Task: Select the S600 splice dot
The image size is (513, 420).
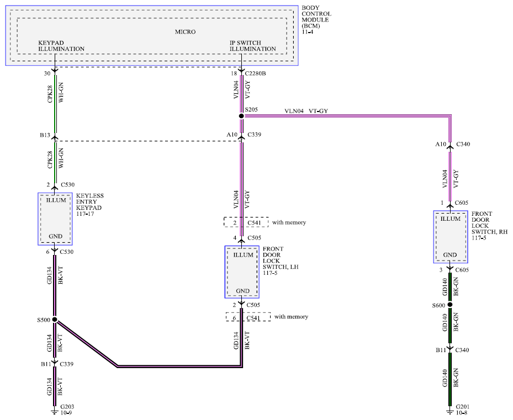Action: (450, 305)
